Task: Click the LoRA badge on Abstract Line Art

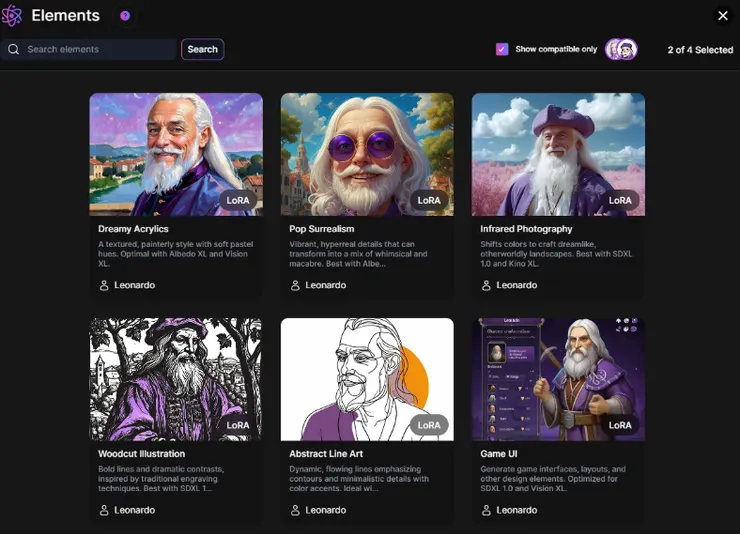Action: [x=429, y=425]
